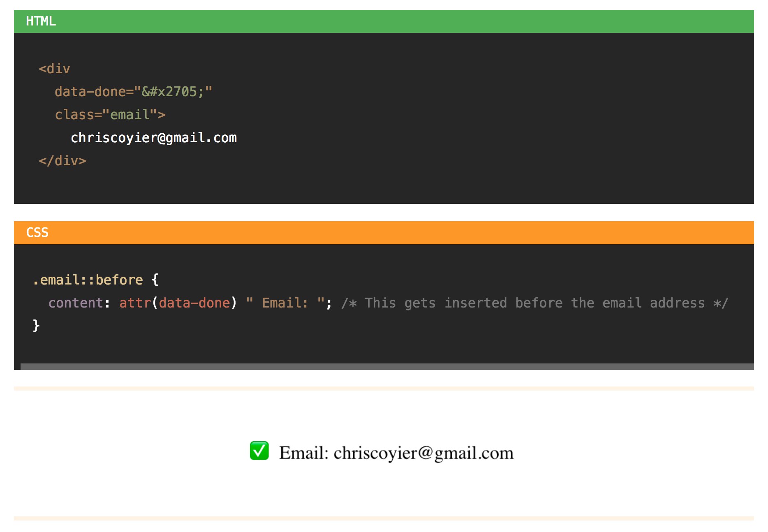
Task: Click the 'class="email">' line
Action: tap(110, 115)
